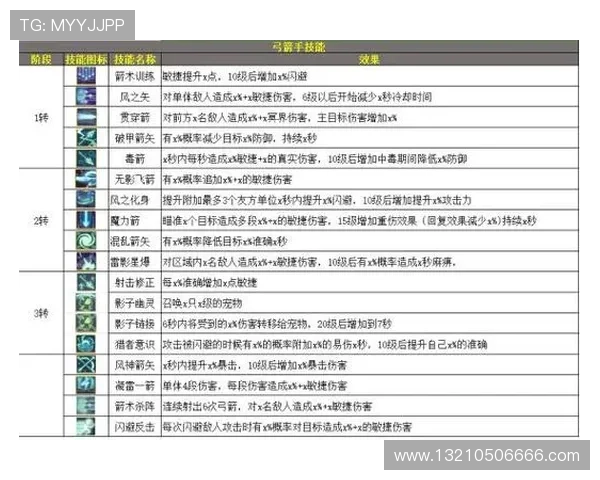This screenshot has width=600, height=480.
Task: Select the skill name 破甲箭矢
Action: (x=135, y=138)
